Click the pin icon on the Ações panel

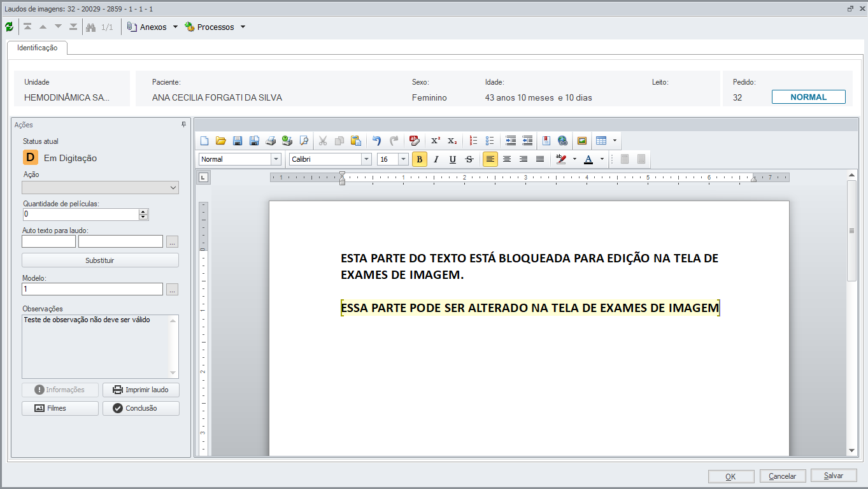coord(184,125)
